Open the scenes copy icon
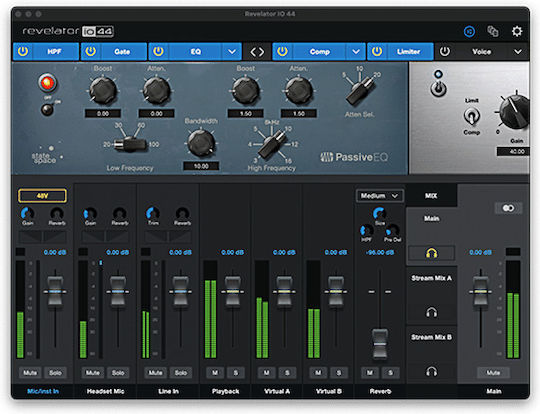 (x=493, y=31)
